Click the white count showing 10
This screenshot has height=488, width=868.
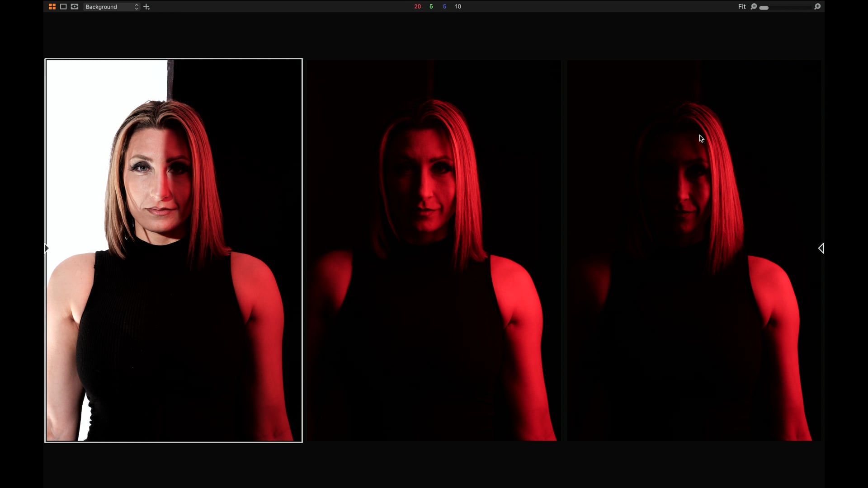[458, 6]
